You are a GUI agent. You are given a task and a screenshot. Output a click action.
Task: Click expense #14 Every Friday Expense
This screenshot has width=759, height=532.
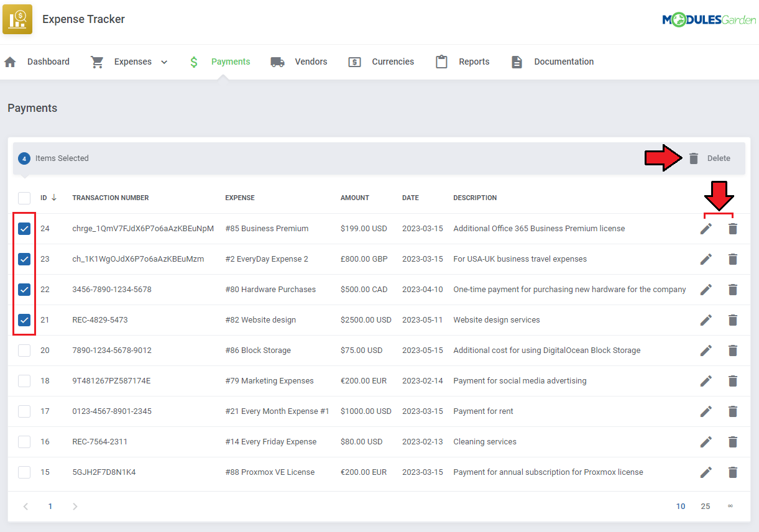[271, 442]
